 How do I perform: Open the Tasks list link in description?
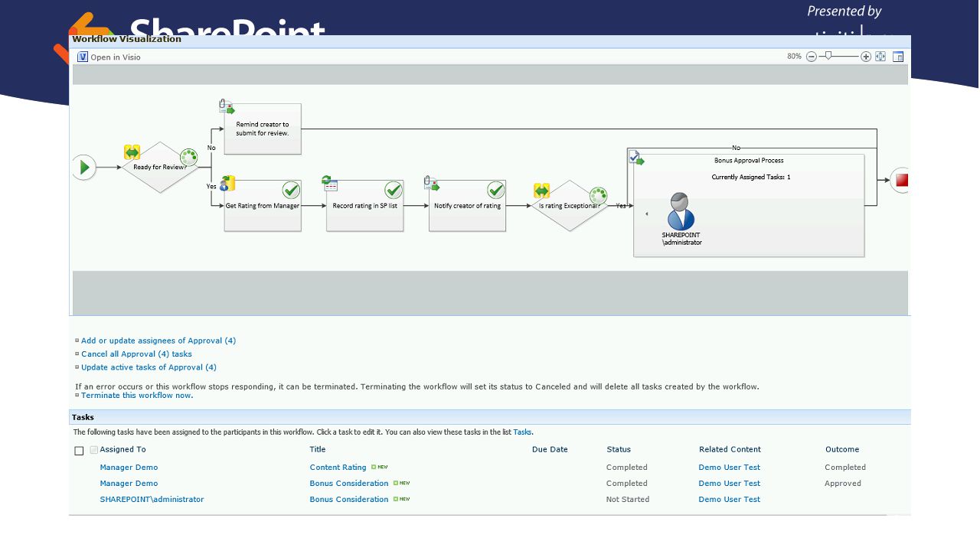[x=522, y=432]
